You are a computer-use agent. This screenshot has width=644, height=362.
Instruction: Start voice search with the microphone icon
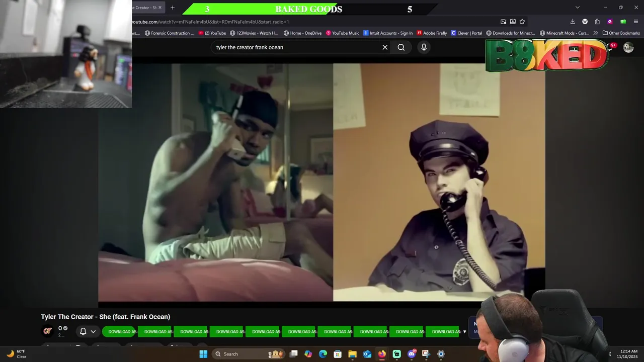pos(424,47)
